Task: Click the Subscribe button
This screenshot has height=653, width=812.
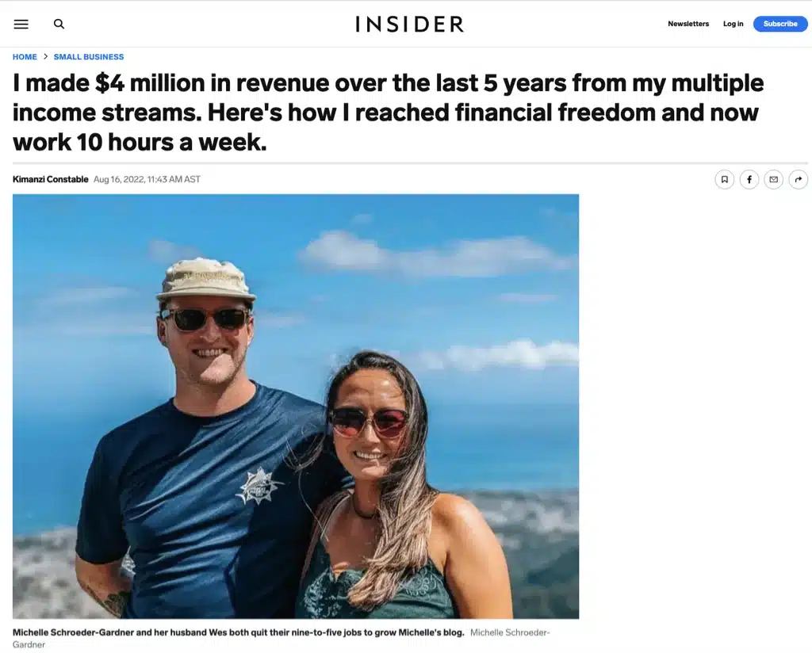Action: pos(779,24)
